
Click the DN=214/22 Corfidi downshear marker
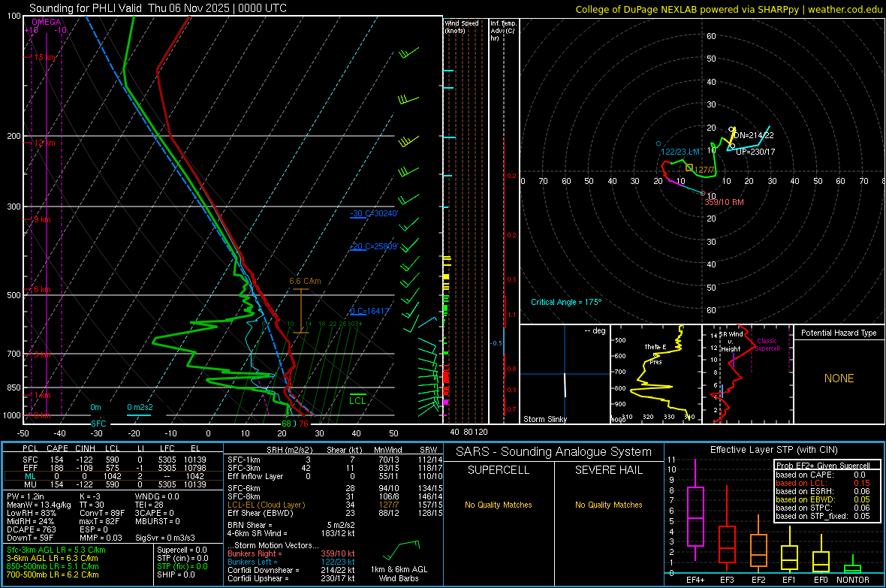coord(732,129)
